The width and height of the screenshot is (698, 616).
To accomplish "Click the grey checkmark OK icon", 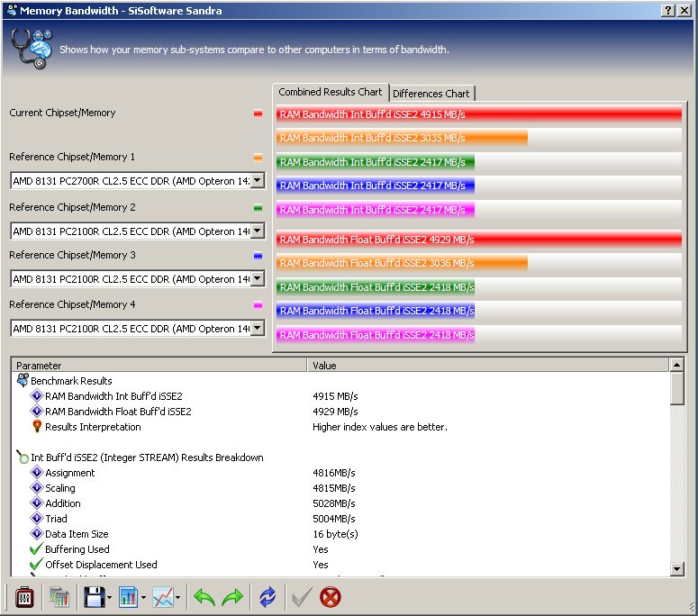I will click(302, 597).
